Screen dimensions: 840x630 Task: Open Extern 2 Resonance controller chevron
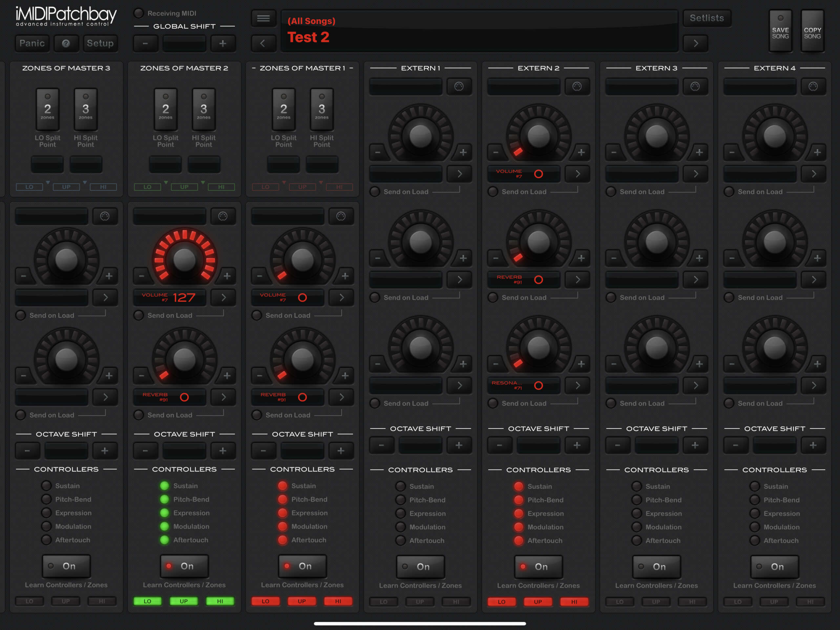click(577, 386)
